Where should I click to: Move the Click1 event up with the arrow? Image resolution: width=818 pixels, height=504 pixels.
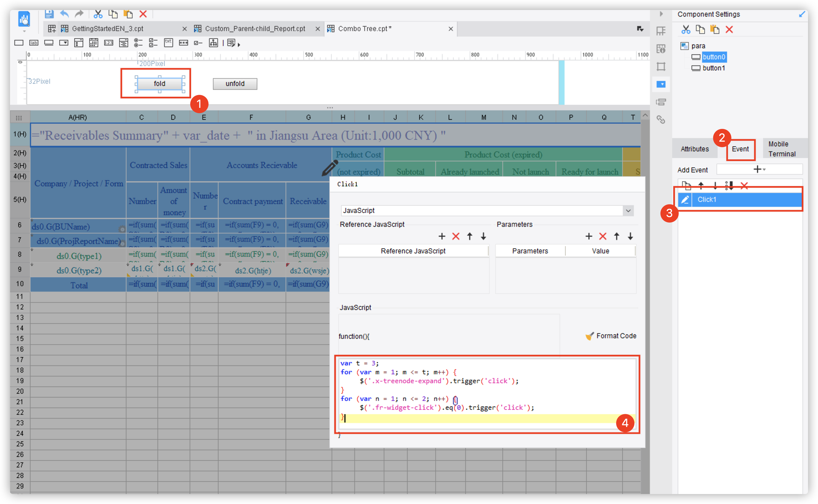click(x=701, y=186)
